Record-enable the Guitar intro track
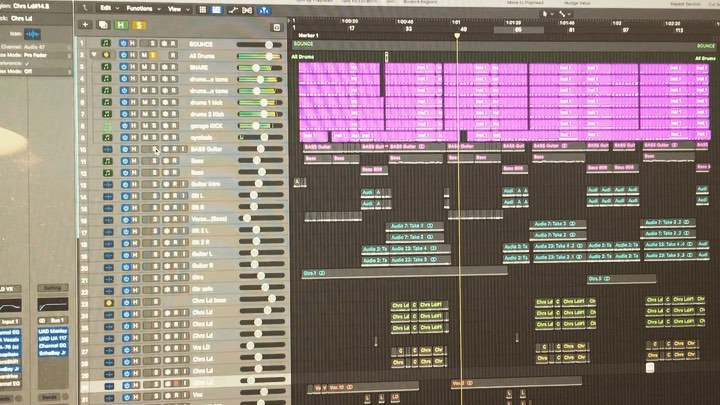The height and width of the screenshot is (405, 720). (x=175, y=184)
